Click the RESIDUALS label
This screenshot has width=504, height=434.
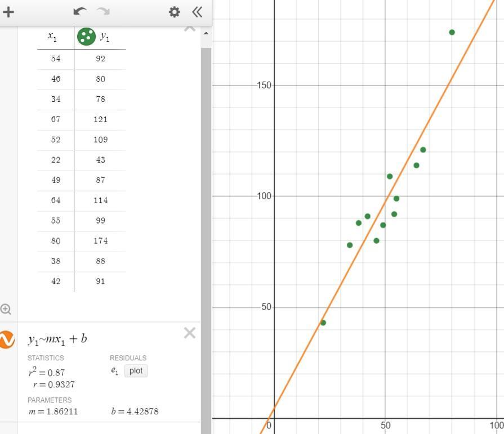click(x=128, y=358)
